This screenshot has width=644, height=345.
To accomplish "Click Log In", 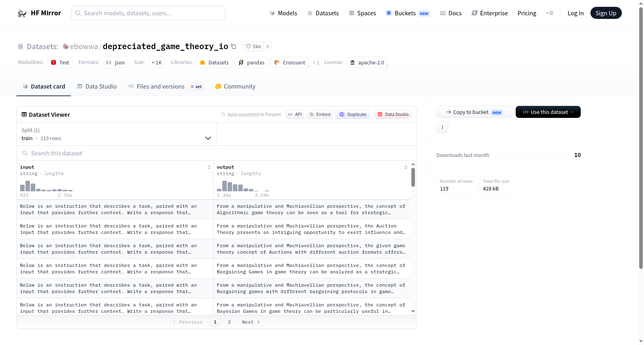I will click(x=576, y=13).
